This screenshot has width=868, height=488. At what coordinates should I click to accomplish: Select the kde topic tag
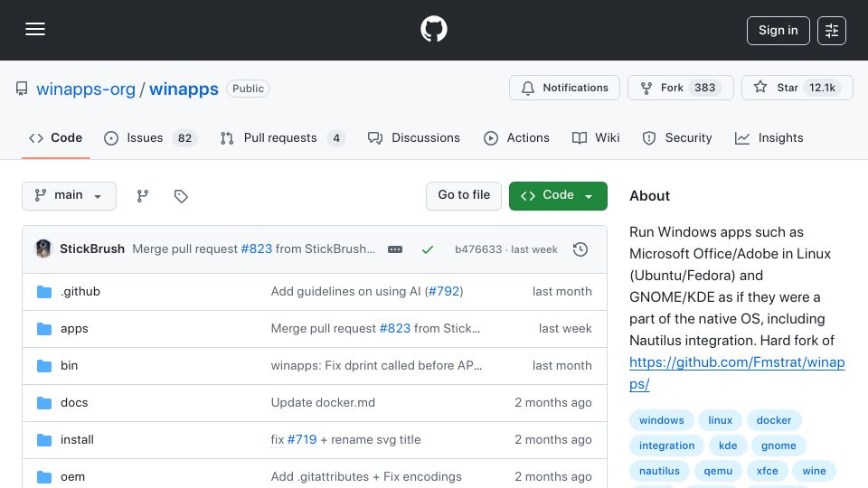pyautogui.click(x=728, y=446)
